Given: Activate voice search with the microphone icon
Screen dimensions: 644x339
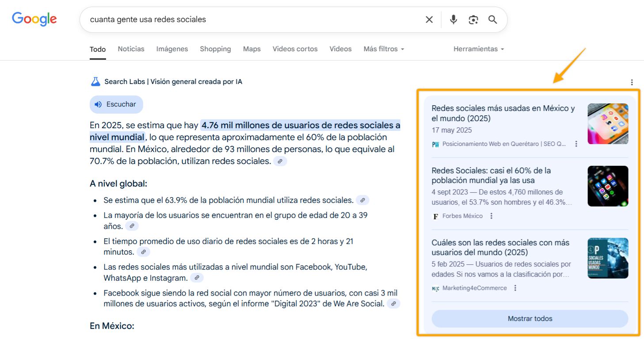Looking at the screenshot, I should click(453, 19).
